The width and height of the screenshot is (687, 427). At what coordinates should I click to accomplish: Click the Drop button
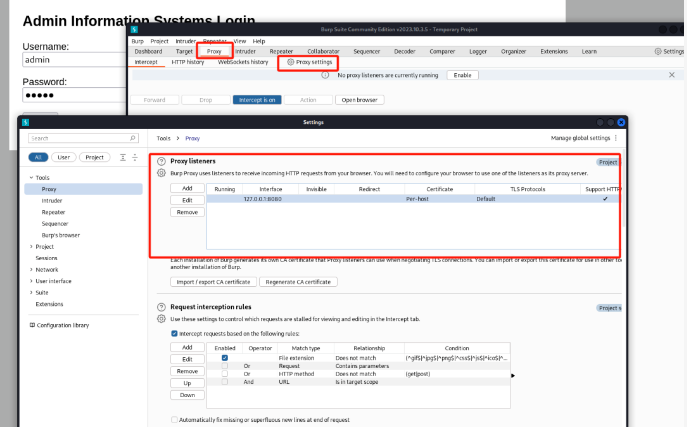point(205,100)
